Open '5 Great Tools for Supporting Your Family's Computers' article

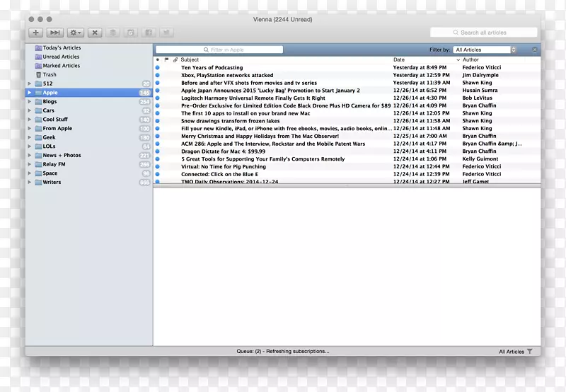click(262, 158)
